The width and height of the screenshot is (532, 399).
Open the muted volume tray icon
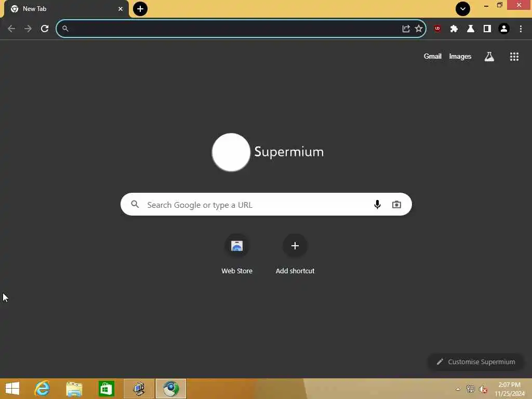pos(483,389)
